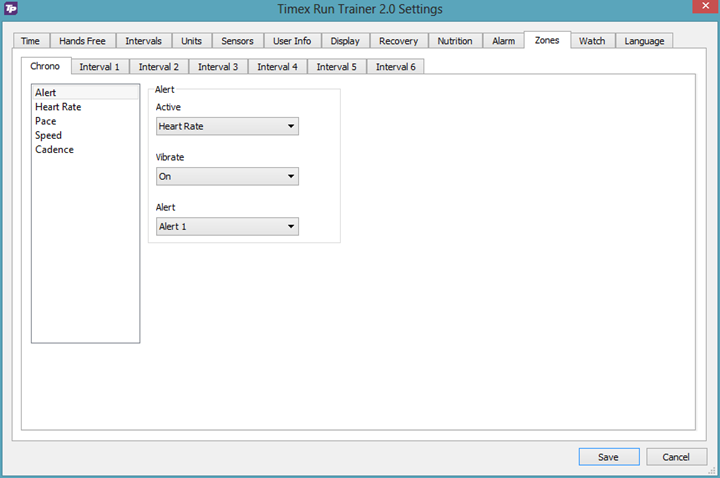Switch to the Hands Free tab
Screen dimensions: 720x478
tap(82, 41)
